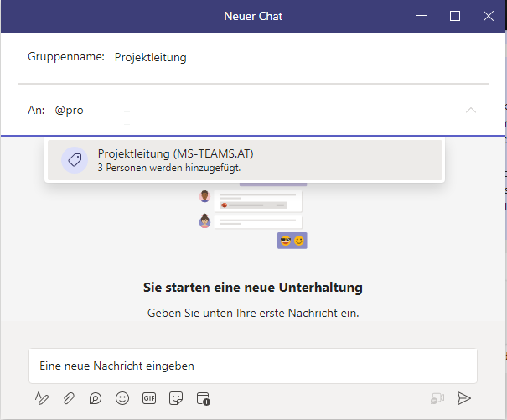Click the video clip record icon
The width and height of the screenshot is (507, 420).
click(x=437, y=398)
